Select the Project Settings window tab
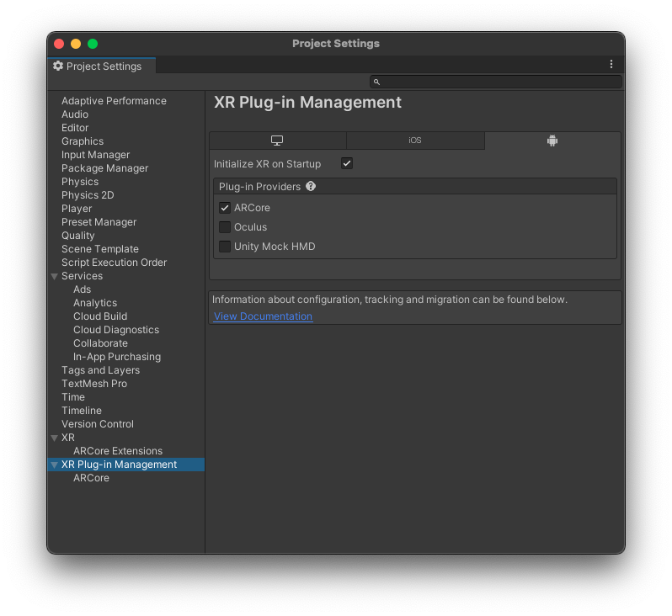Image resolution: width=672 pixels, height=616 pixels. click(x=102, y=66)
